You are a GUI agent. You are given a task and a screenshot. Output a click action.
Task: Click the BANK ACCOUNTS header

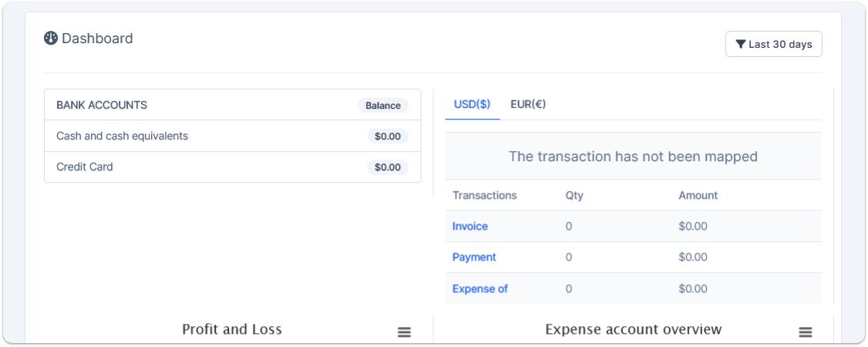(x=102, y=105)
